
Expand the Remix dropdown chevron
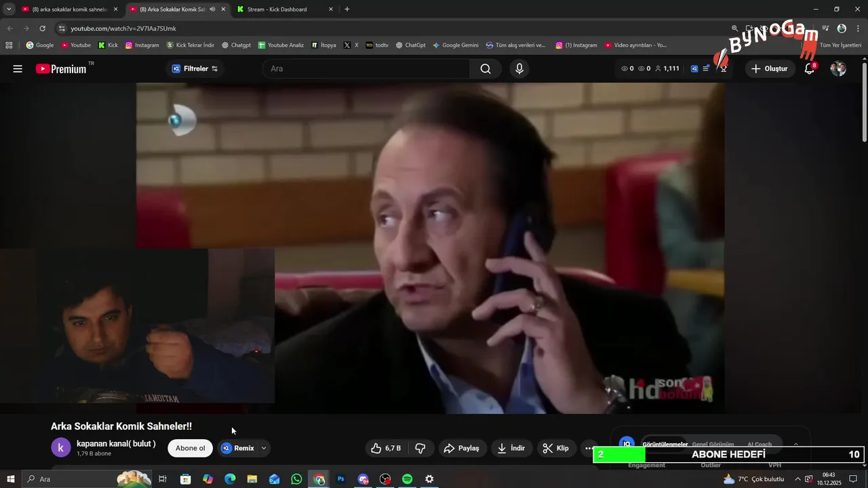coord(264,448)
